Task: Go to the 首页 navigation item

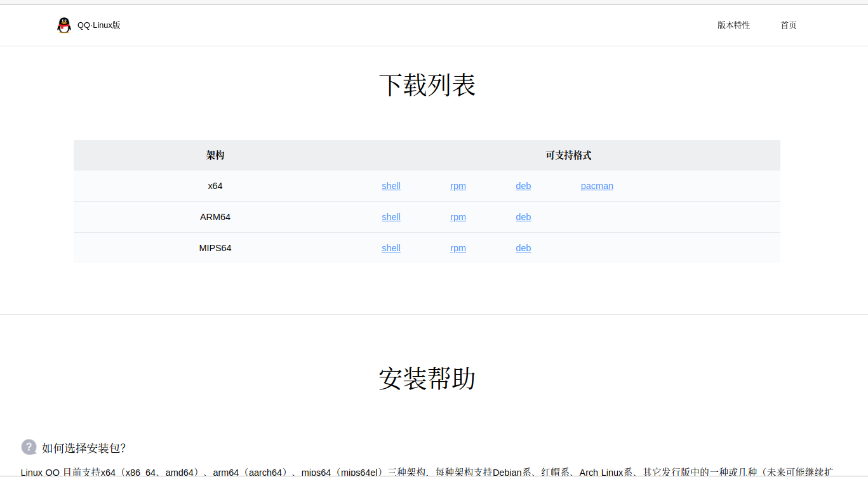Action: click(789, 25)
